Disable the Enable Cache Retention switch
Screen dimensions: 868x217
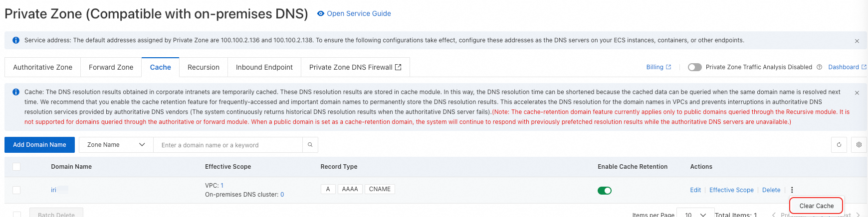pyautogui.click(x=605, y=190)
